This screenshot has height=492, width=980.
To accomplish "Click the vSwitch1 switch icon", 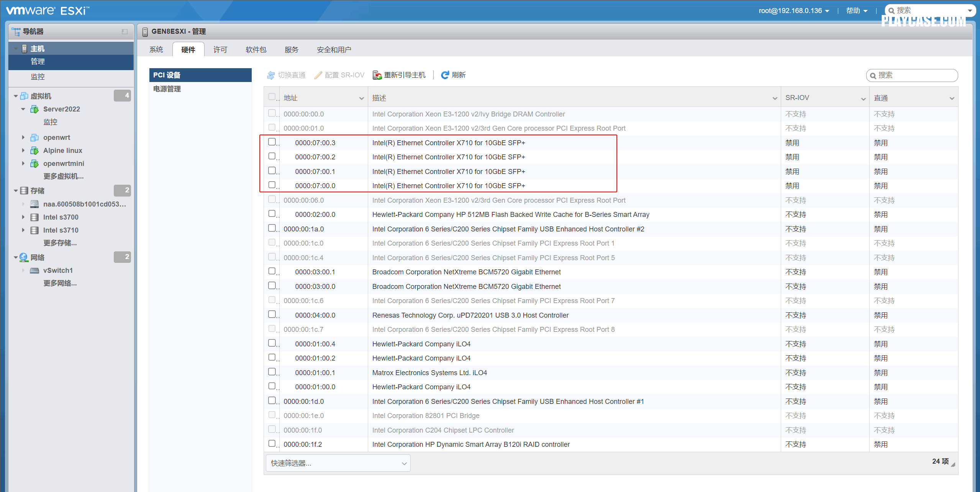I will coord(34,271).
